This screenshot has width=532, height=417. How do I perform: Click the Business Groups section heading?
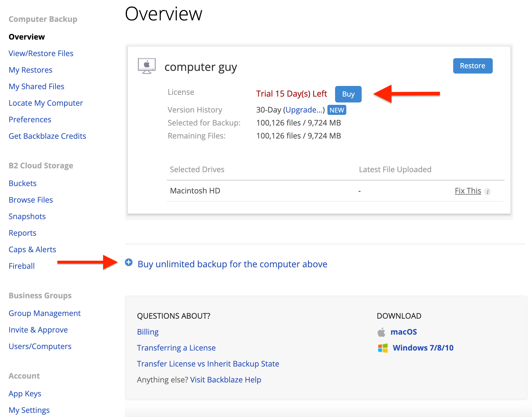(40, 296)
